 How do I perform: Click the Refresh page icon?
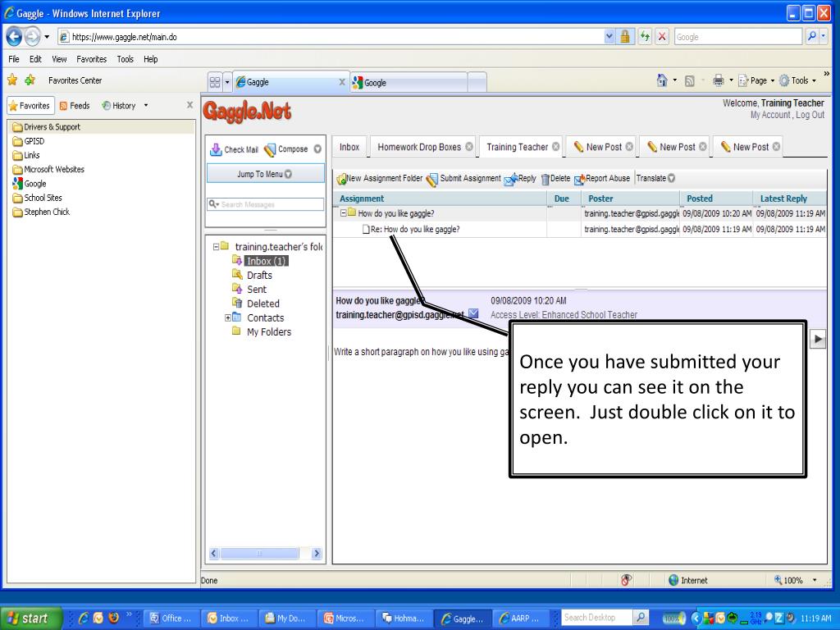[645, 36]
